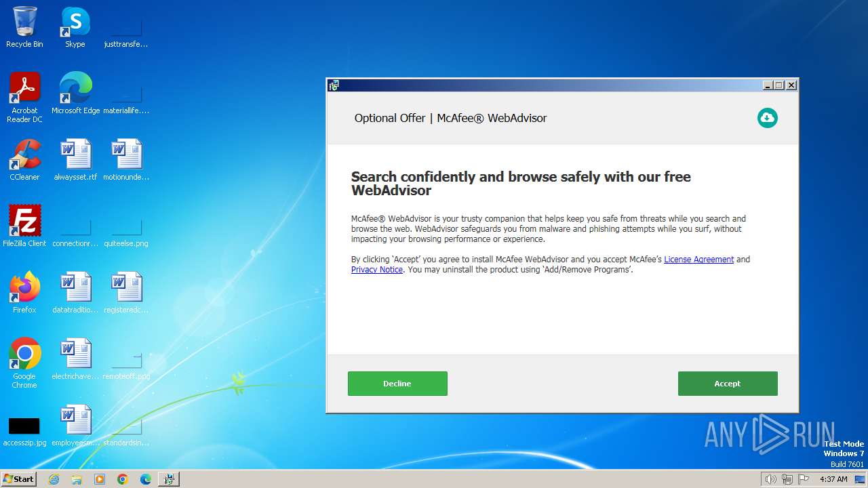Decline the McAfee WebAdvisor offer
The image size is (868, 488).
(x=397, y=384)
